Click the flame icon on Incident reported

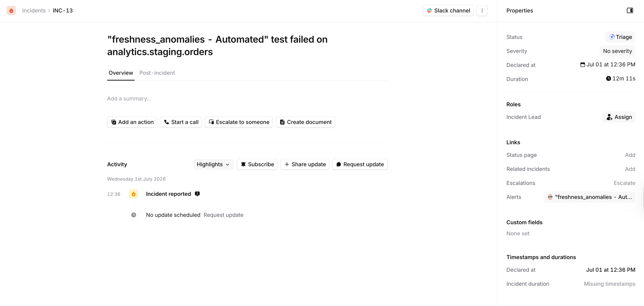(133, 194)
